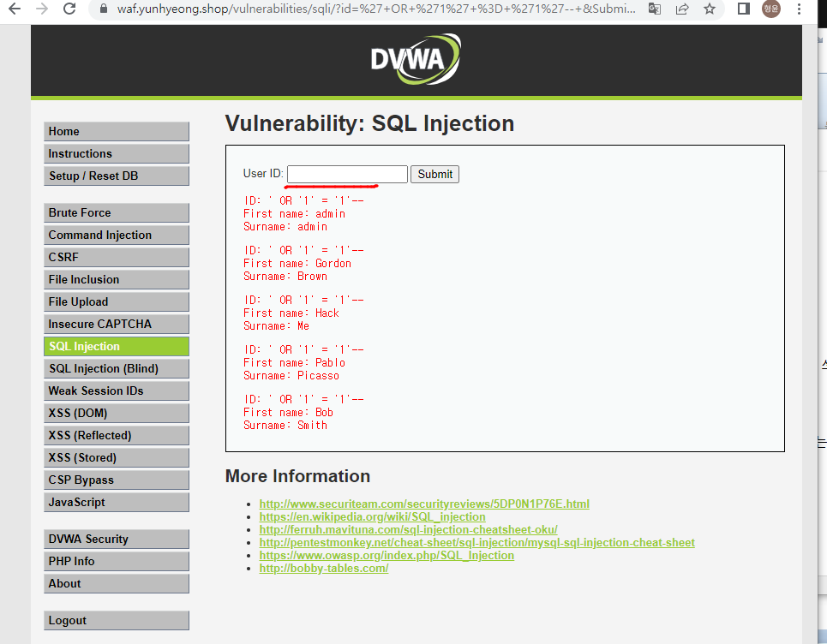
Task: Open CSP Bypass page
Action: [x=117, y=480]
